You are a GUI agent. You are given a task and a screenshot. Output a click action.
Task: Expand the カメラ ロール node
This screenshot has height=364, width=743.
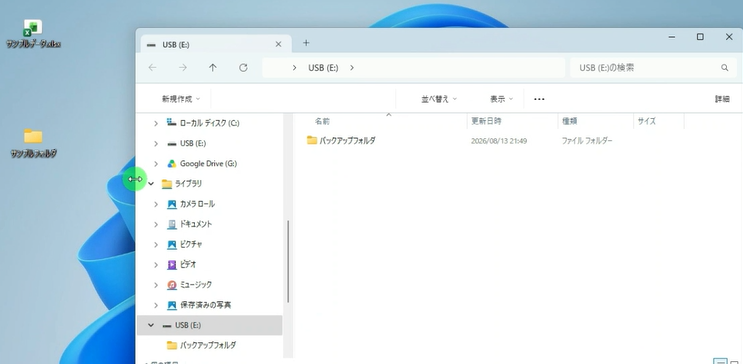(x=155, y=204)
